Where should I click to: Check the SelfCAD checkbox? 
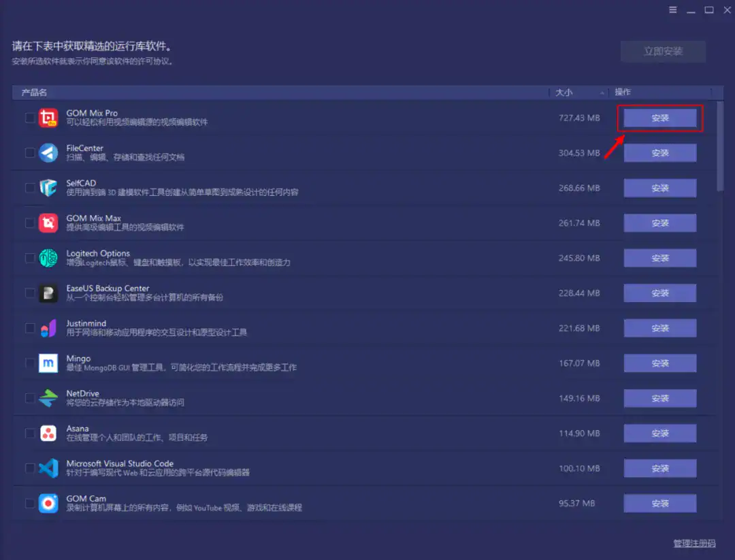coord(29,188)
